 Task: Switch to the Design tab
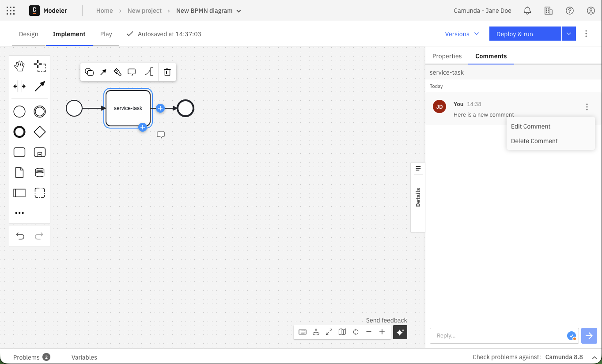[x=28, y=34]
